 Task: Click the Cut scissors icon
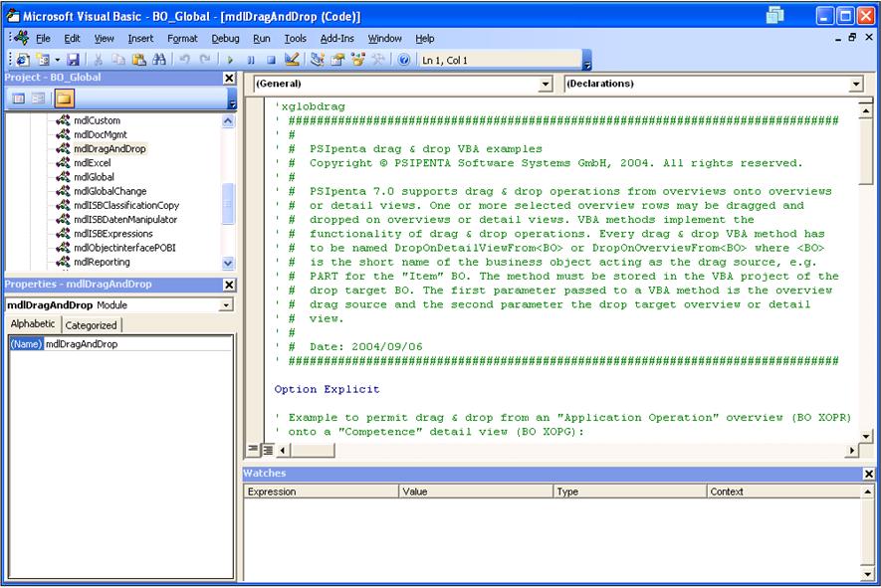coord(98,60)
